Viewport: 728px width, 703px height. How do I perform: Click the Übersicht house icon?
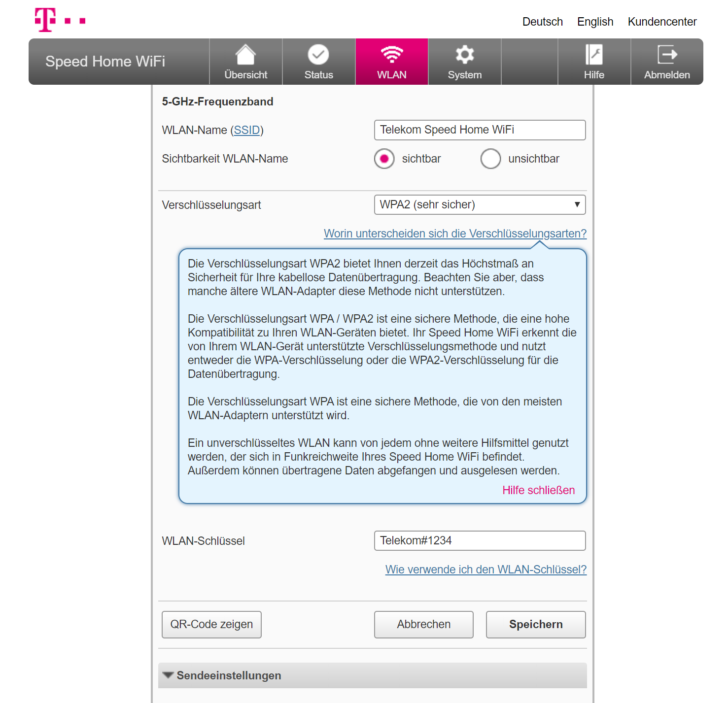(245, 55)
